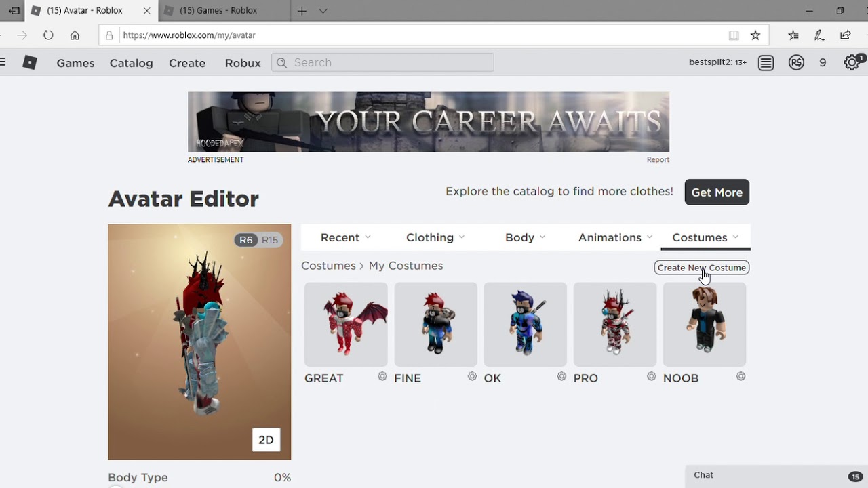Click the ad Report link
868x488 pixels.
pos(658,160)
